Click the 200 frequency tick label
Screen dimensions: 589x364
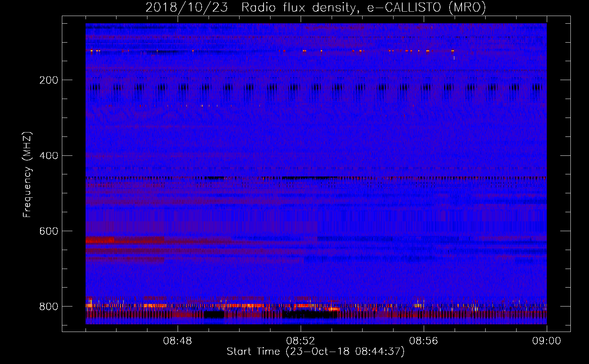coord(49,80)
